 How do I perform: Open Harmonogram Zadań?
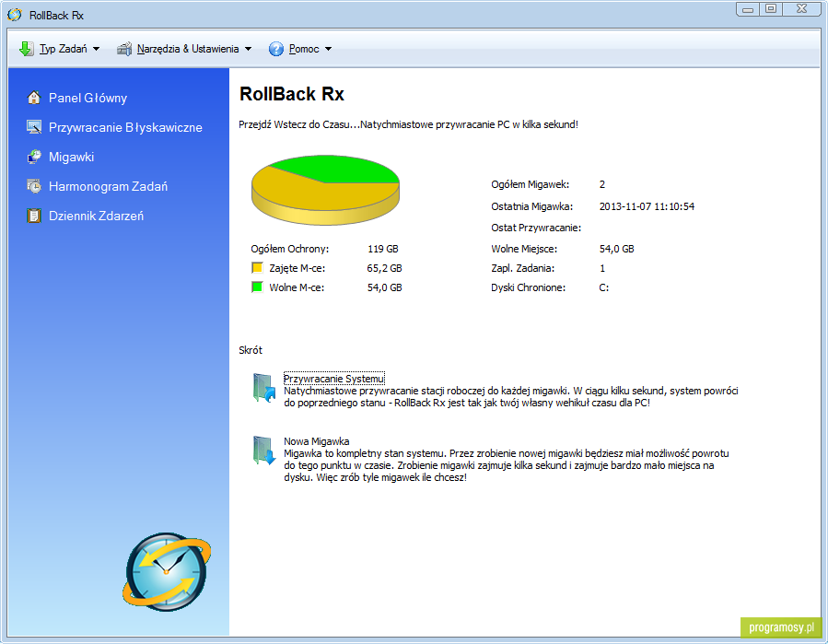pyautogui.click(x=109, y=187)
